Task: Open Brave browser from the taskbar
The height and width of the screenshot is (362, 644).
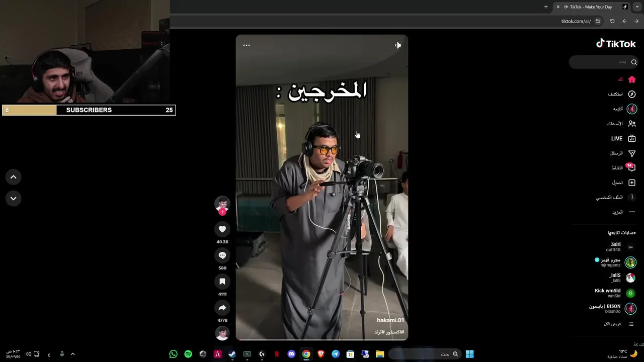Action: pyautogui.click(x=320, y=354)
